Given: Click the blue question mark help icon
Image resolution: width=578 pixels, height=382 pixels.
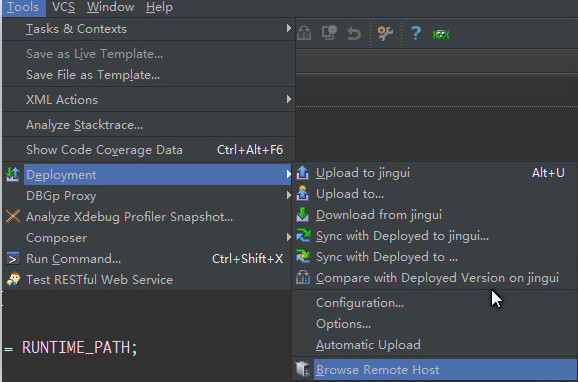Looking at the screenshot, I should click(x=415, y=33).
